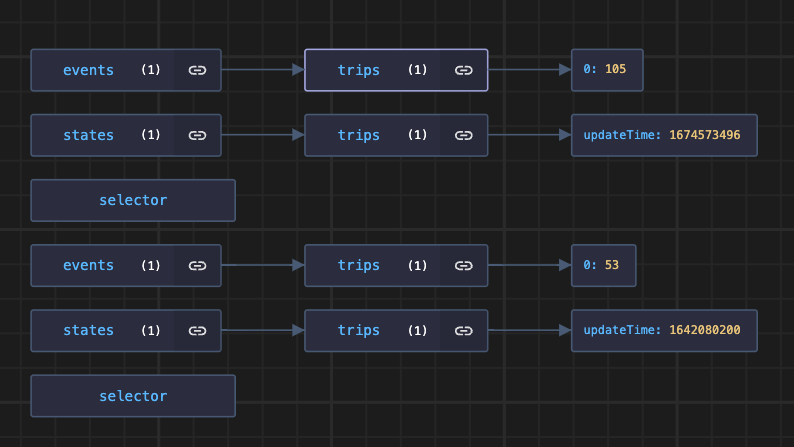Click the (1) count on second events node
794x447 pixels.
(x=150, y=265)
